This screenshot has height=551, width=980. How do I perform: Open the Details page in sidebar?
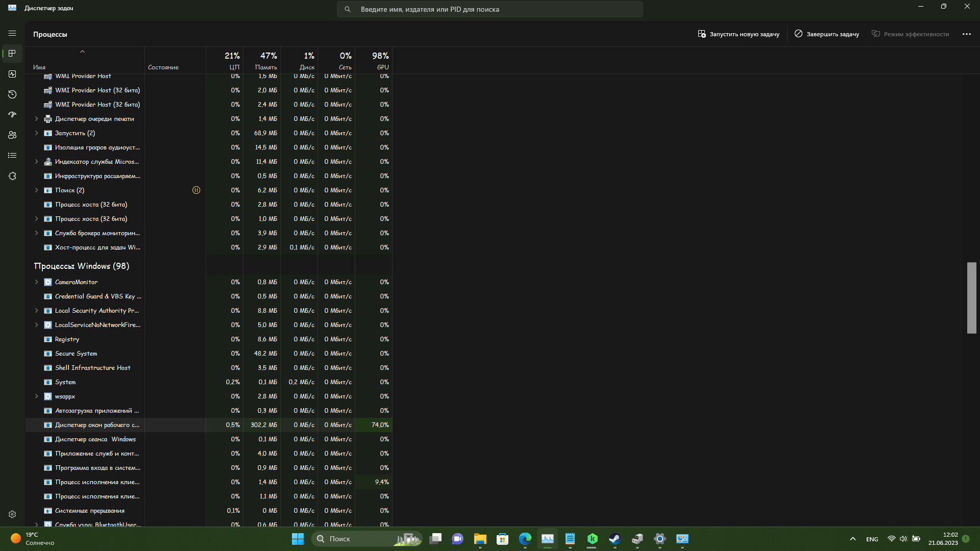click(12, 156)
